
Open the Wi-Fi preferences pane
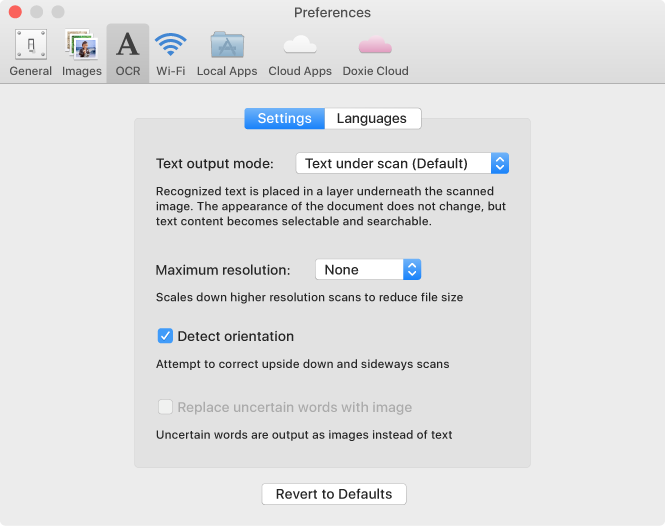click(170, 53)
